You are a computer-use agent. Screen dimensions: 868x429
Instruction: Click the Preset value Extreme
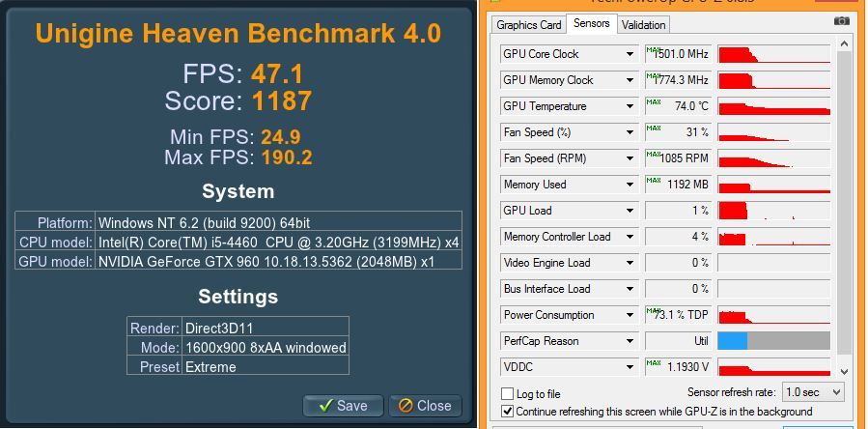pyautogui.click(x=266, y=367)
